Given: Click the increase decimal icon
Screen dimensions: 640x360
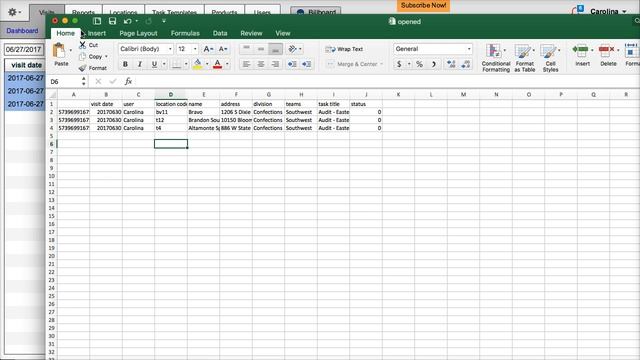Looking at the screenshot, I should (x=451, y=64).
